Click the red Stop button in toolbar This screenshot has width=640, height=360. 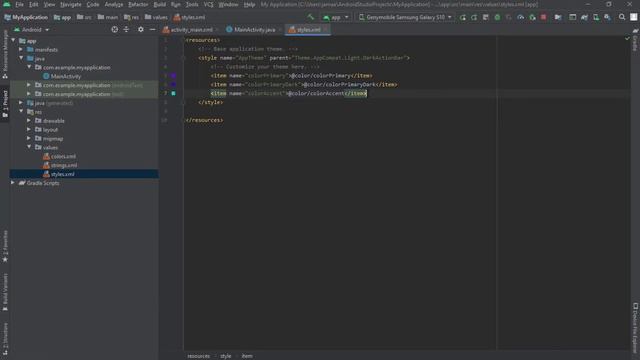[x=543, y=17]
